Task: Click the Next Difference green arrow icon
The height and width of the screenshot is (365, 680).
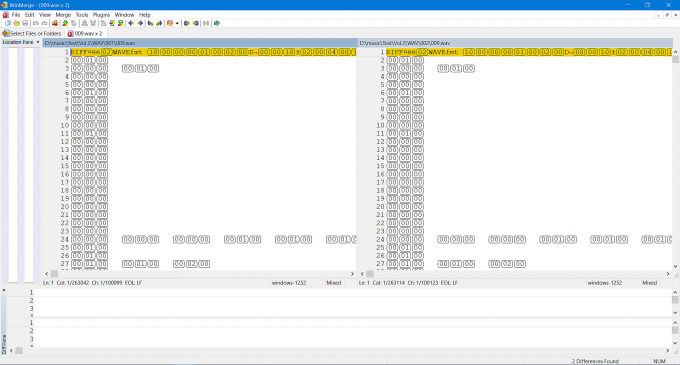Action: [x=65, y=23]
